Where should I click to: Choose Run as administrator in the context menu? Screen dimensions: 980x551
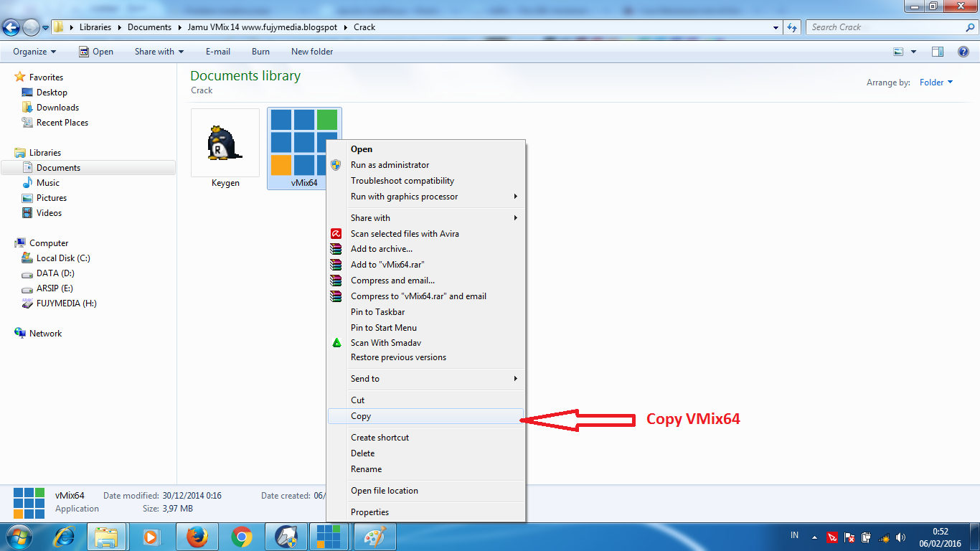point(426,165)
